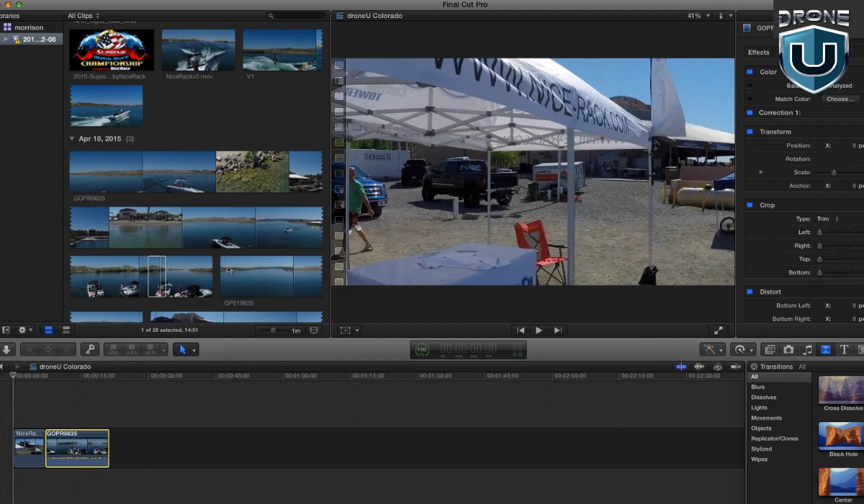
Task: Close the Transitions browser
Action: tap(754, 366)
